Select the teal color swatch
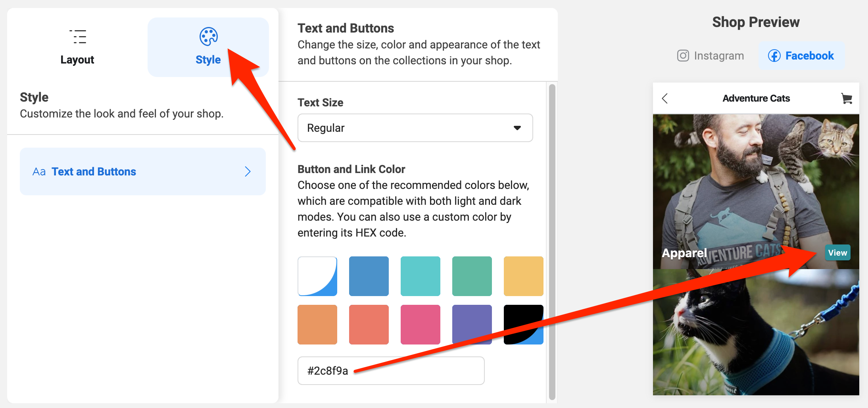 click(421, 276)
